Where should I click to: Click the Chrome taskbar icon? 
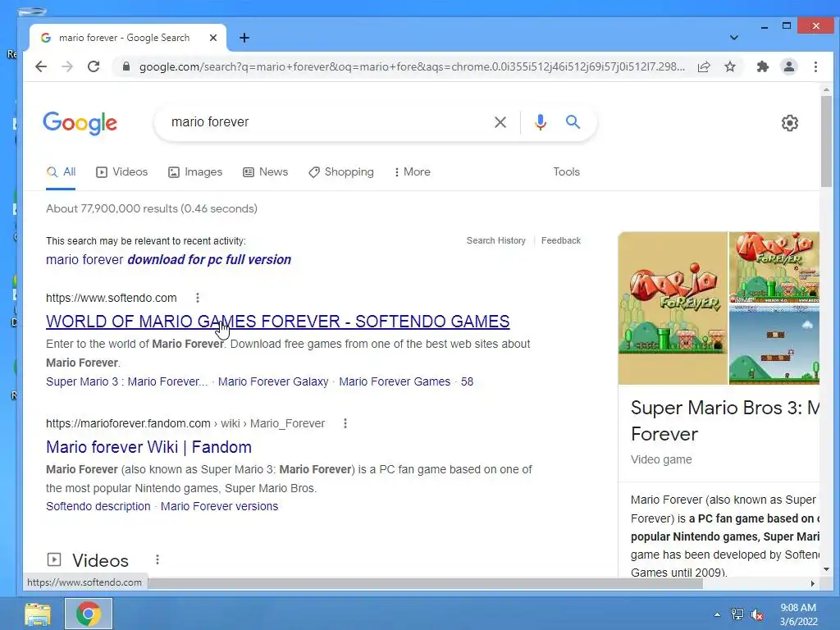pos(89,614)
